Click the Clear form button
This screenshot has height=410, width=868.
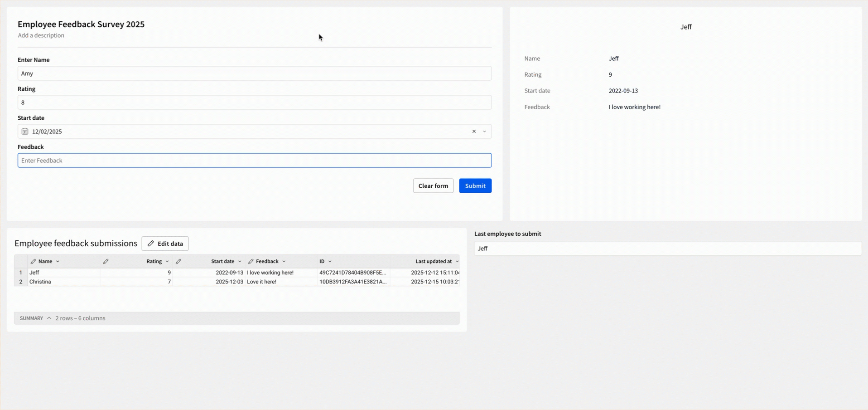click(433, 185)
